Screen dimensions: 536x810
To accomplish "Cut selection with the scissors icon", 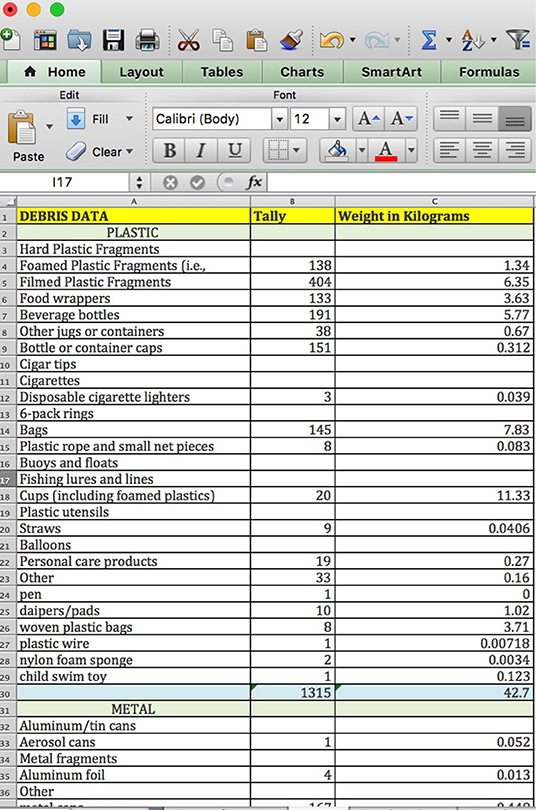I will pos(188,40).
